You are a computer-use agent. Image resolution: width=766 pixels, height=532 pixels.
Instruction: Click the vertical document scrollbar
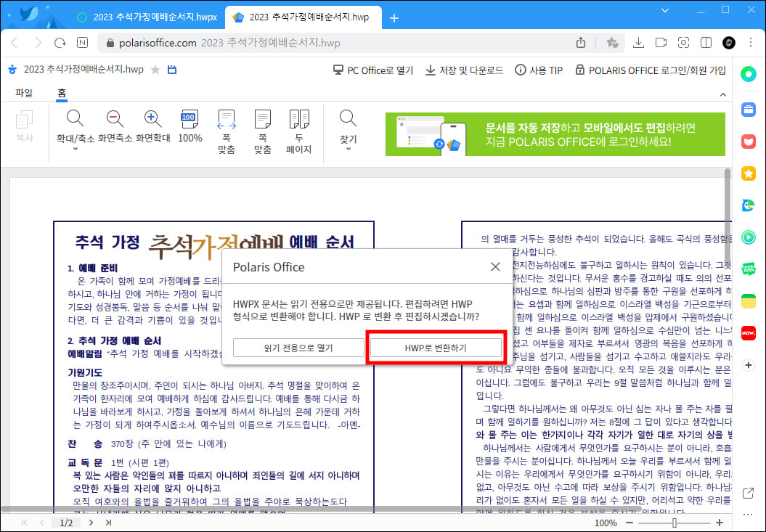[728, 216]
